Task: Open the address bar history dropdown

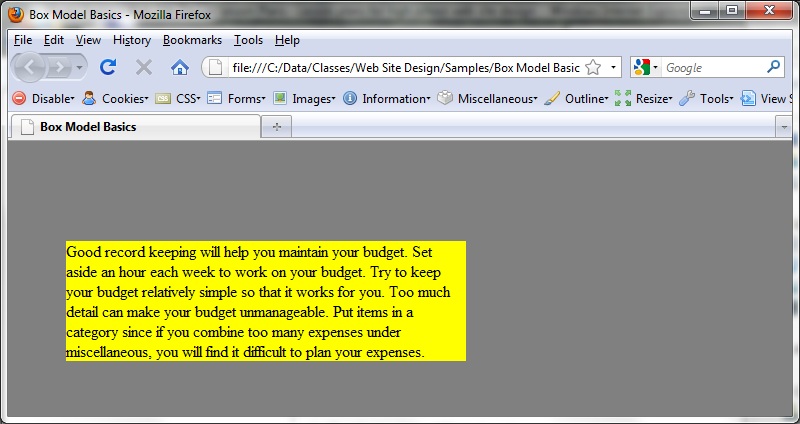Action: 613,67
